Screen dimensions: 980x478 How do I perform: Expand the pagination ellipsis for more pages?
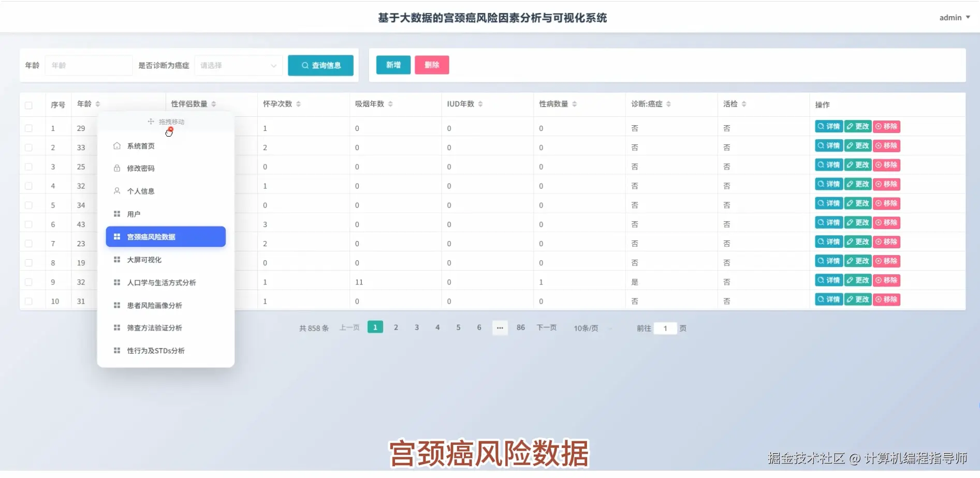[500, 327]
